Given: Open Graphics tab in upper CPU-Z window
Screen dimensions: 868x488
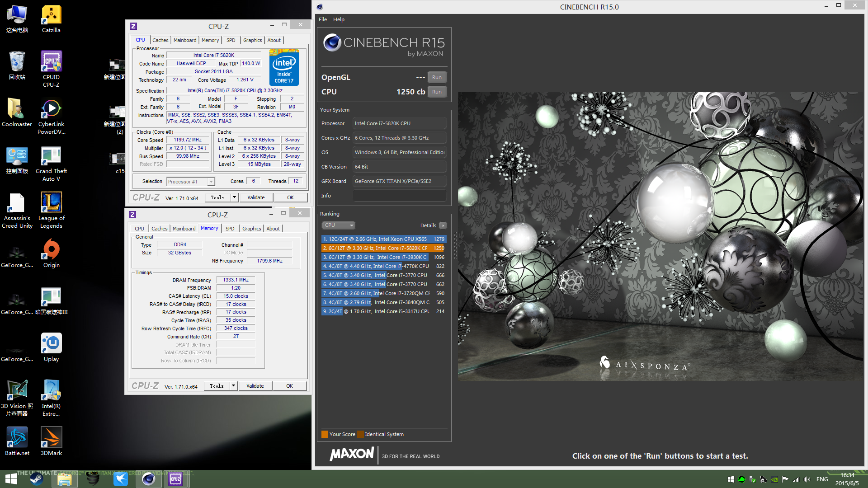Looking at the screenshot, I should pyautogui.click(x=252, y=40).
